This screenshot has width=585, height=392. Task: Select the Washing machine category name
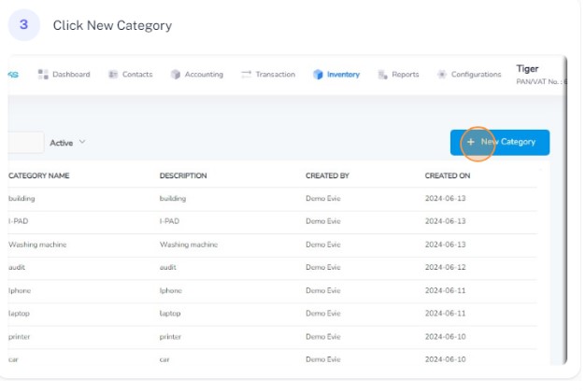point(37,245)
